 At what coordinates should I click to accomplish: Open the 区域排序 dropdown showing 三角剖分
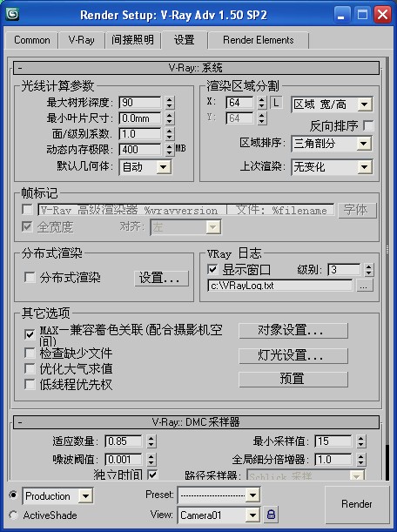click(332, 144)
